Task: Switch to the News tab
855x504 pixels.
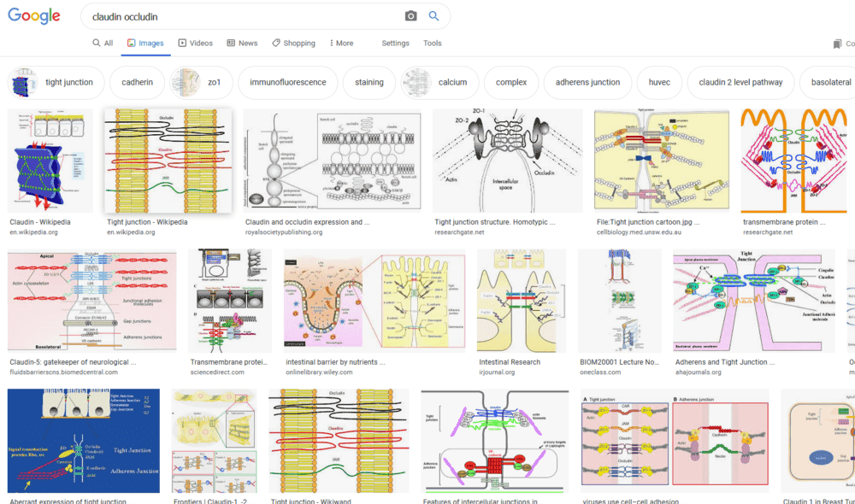Action: coord(242,43)
